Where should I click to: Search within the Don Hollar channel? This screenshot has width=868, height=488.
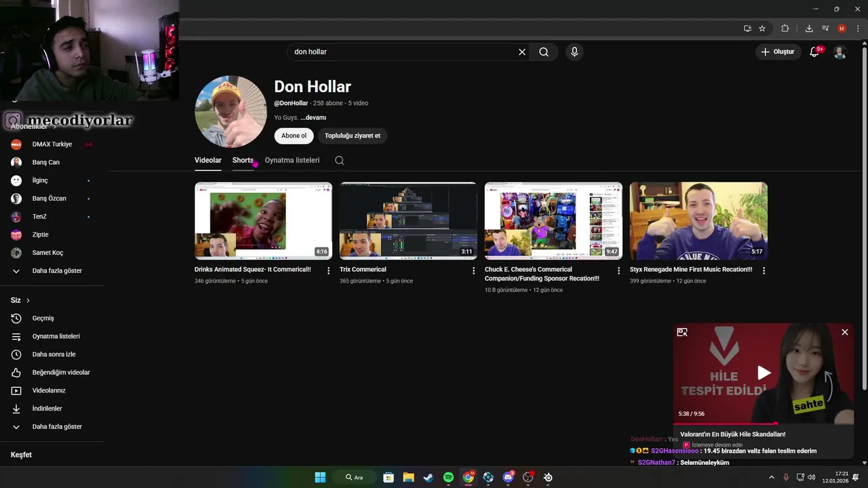click(339, 161)
